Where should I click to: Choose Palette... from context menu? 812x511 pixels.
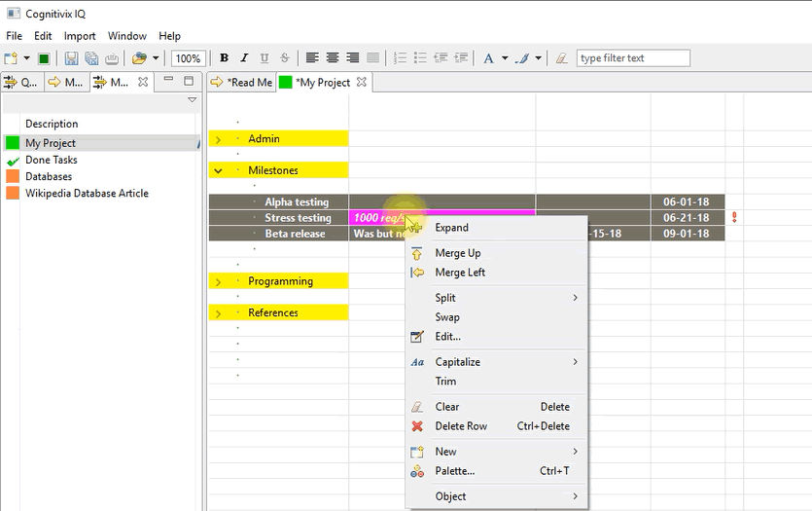pyautogui.click(x=496, y=470)
